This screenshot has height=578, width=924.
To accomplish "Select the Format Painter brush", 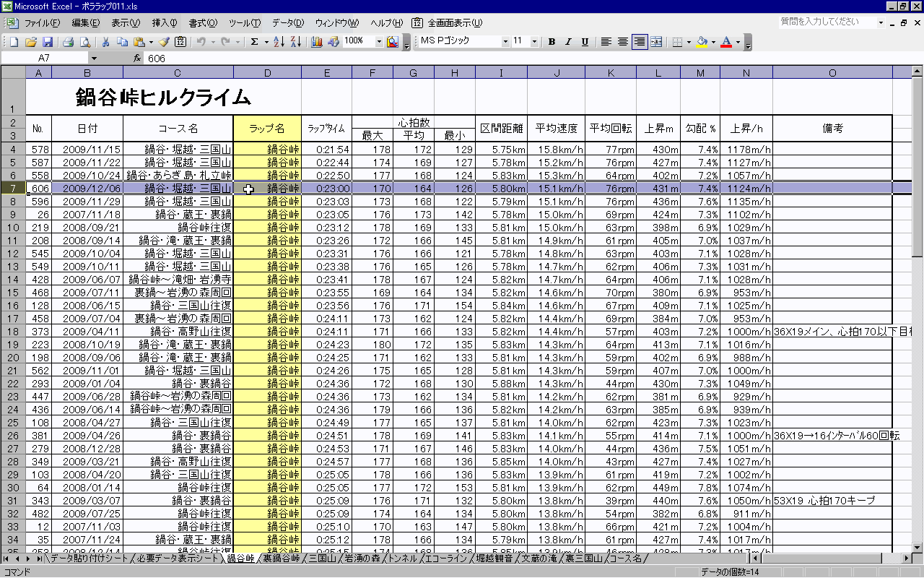I will coord(165,42).
